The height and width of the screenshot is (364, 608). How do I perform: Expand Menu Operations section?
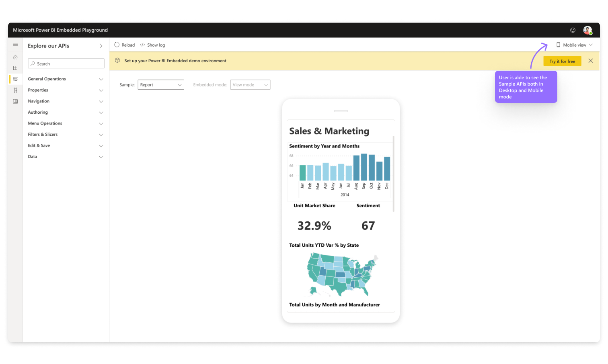(x=66, y=123)
